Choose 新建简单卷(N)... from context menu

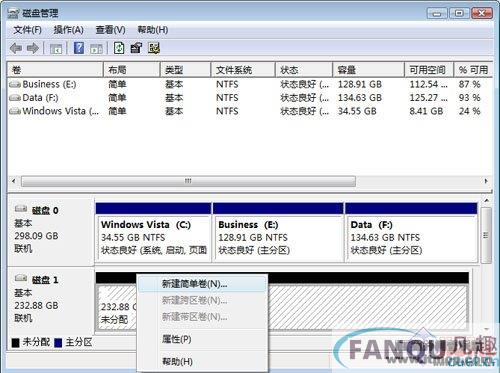[202, 284]
